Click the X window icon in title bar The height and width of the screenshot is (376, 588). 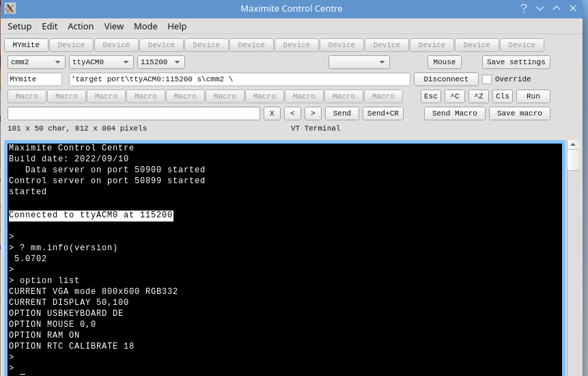10,8
